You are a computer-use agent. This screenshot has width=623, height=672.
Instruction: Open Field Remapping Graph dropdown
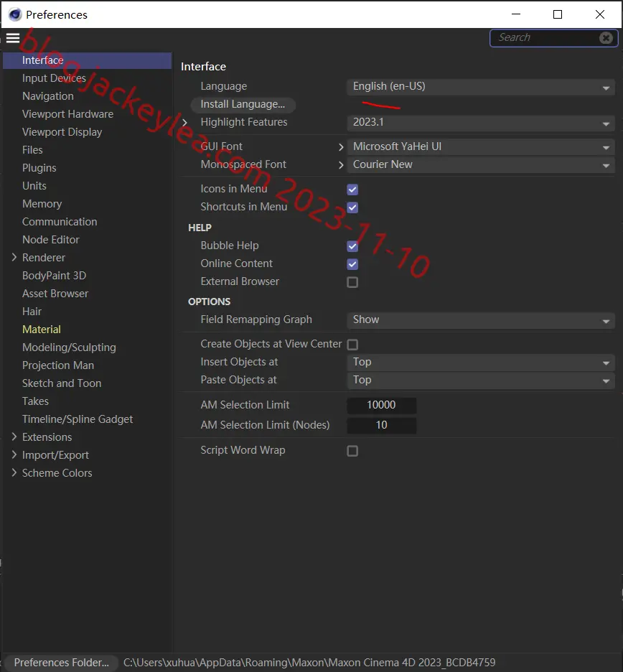[481, 320]
